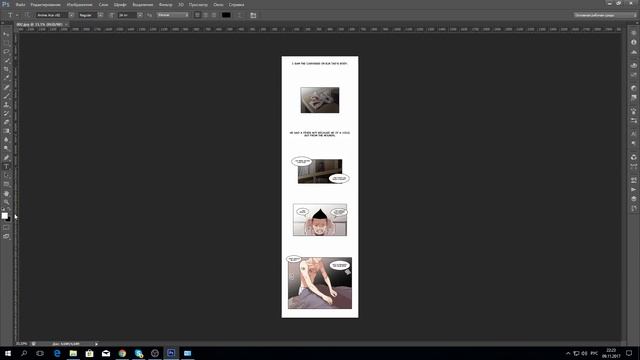Select the Rectangular Marquee tool

[6, 43]
